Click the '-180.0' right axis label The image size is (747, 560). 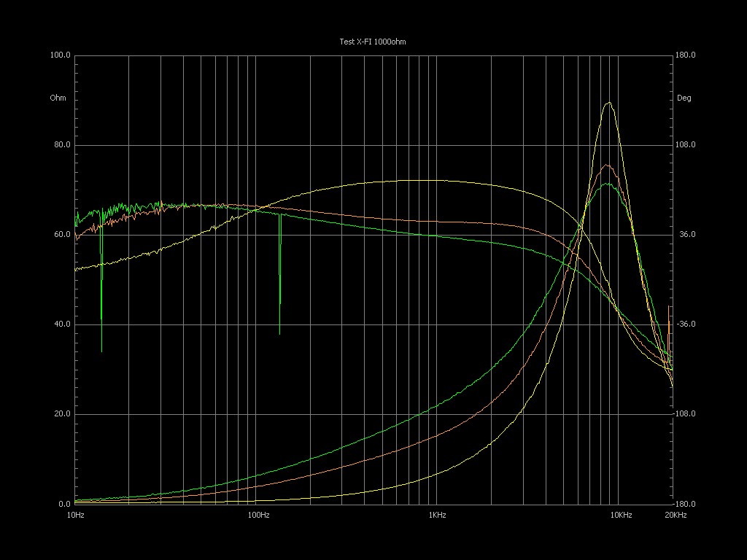point(684,504)
